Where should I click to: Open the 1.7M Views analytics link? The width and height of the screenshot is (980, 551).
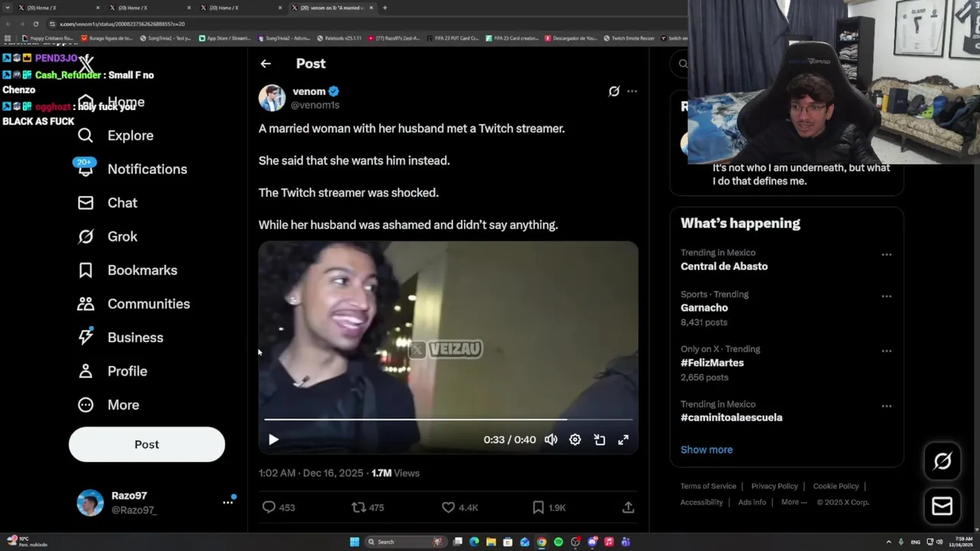(x=395, y=473)
